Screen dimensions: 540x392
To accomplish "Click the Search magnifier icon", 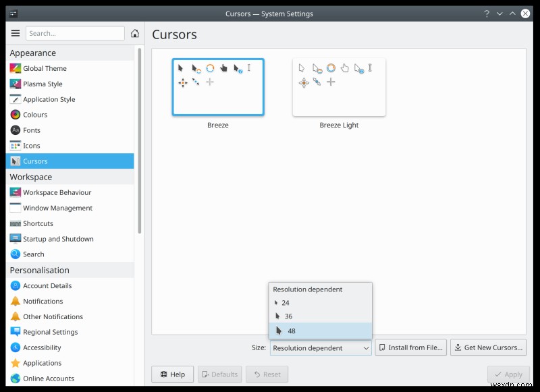I will click(16, 254).
